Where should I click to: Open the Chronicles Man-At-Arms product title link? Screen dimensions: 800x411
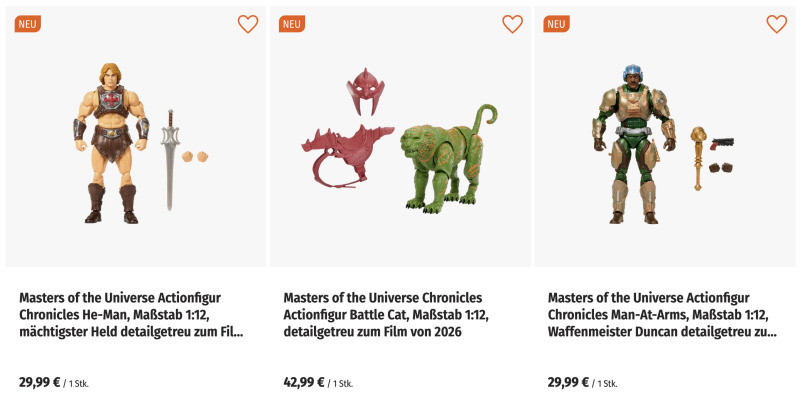pyautogui.click(x=660, y=314)
